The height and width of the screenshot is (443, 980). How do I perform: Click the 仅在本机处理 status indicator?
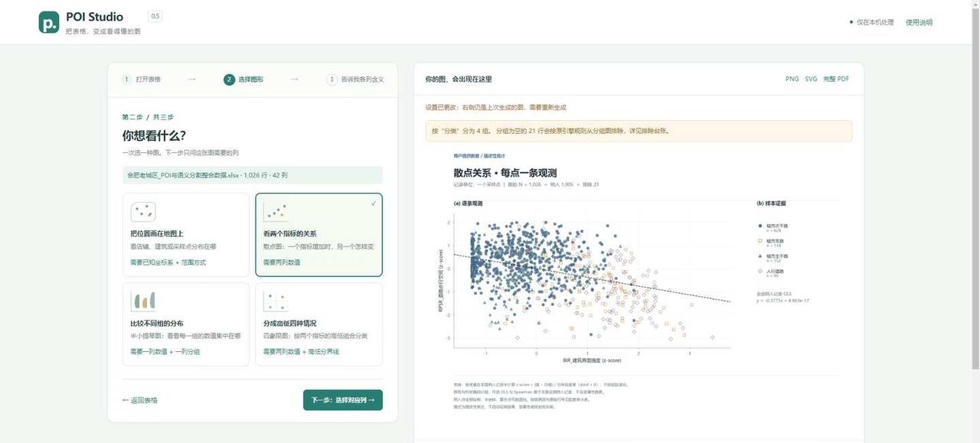click(x=871, y=22)
